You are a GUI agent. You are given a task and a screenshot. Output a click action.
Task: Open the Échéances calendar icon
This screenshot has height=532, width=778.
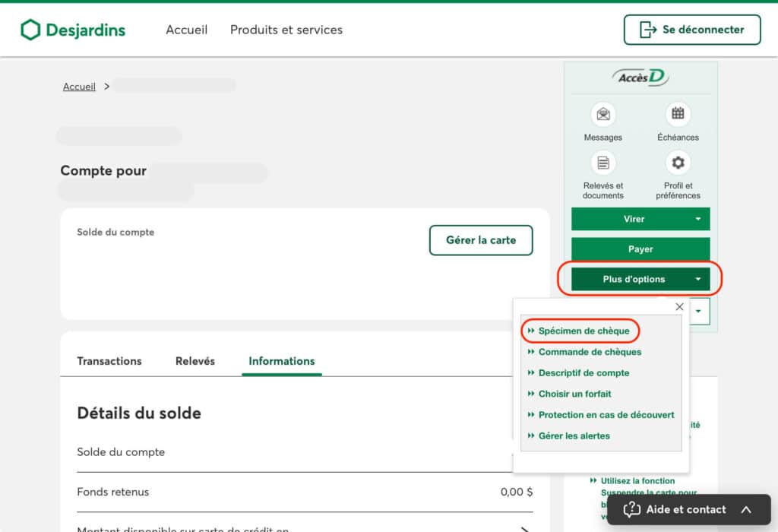[678, 115]
